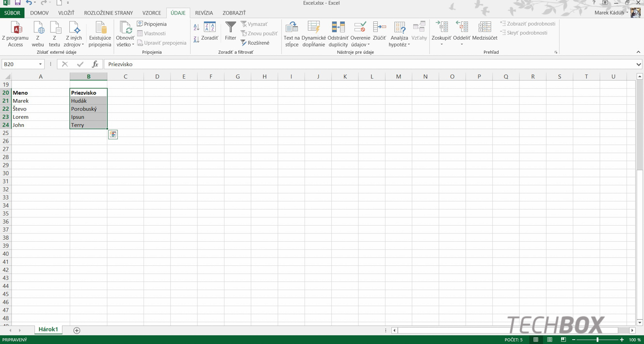Open Help question mark icon

pyautogui.click(x=594, y=3)
